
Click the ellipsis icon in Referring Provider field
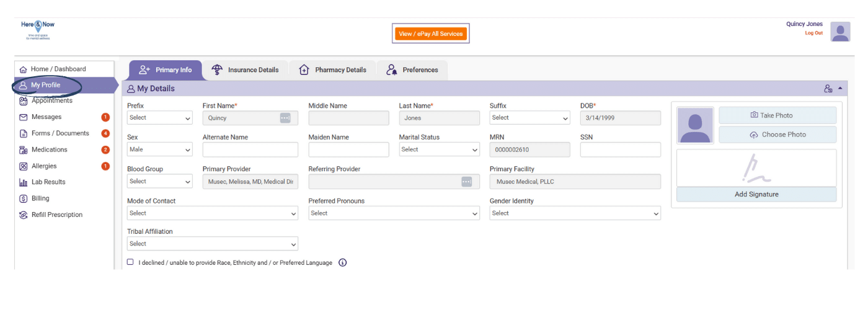tap(467, 182)
